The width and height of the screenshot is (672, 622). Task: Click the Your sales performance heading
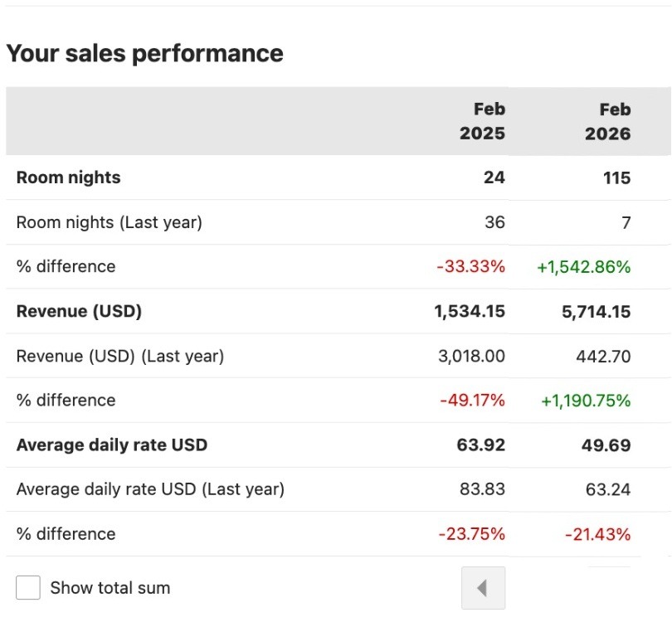click(x=145, y=53)
